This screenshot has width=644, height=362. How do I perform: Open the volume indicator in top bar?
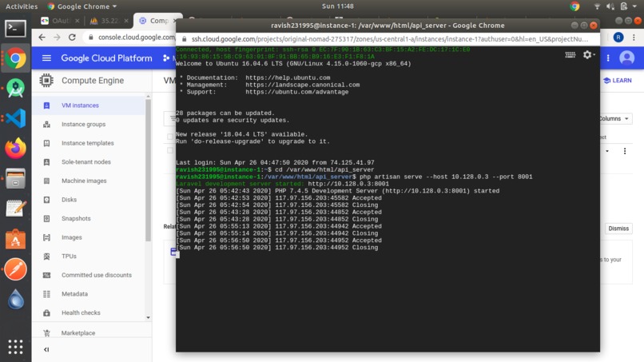610,6
